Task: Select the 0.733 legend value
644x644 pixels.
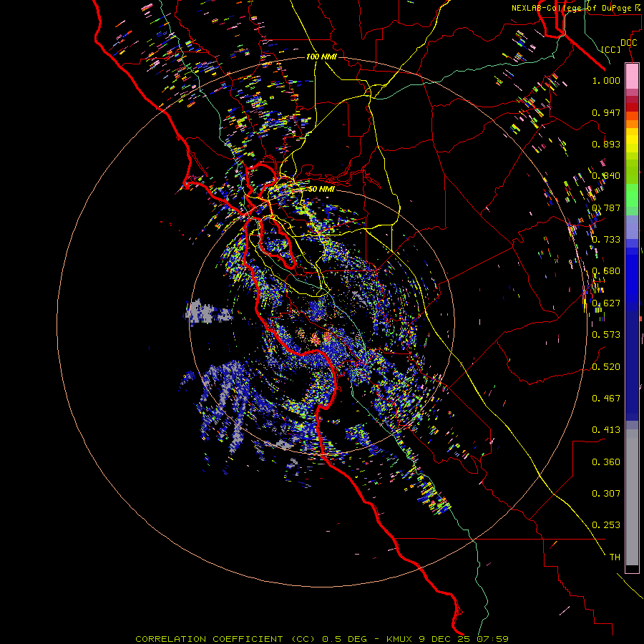Action: pyautogui.click(x=606, y=240)
